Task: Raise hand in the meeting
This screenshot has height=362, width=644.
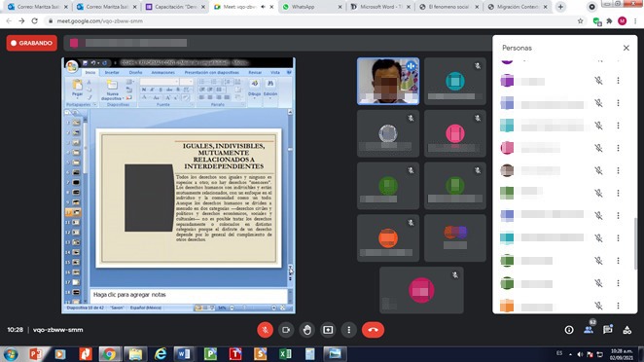Action: coord(306,330)
